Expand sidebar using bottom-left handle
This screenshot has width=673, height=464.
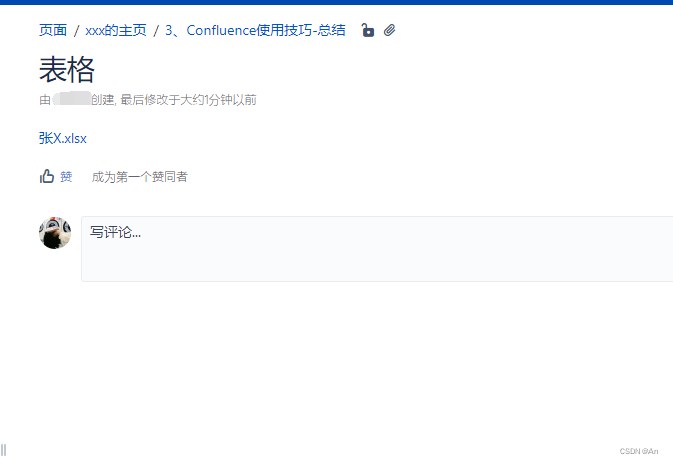[x=3, y=450]
